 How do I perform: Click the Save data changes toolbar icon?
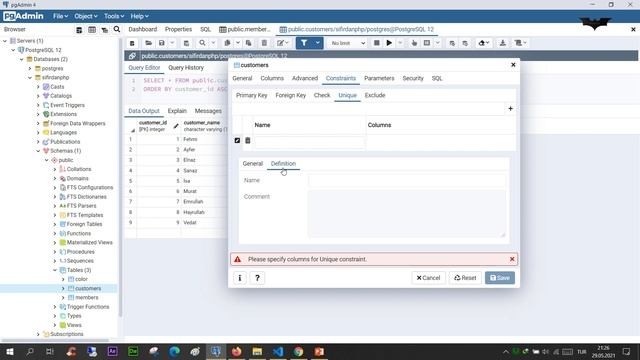(186, 43)
